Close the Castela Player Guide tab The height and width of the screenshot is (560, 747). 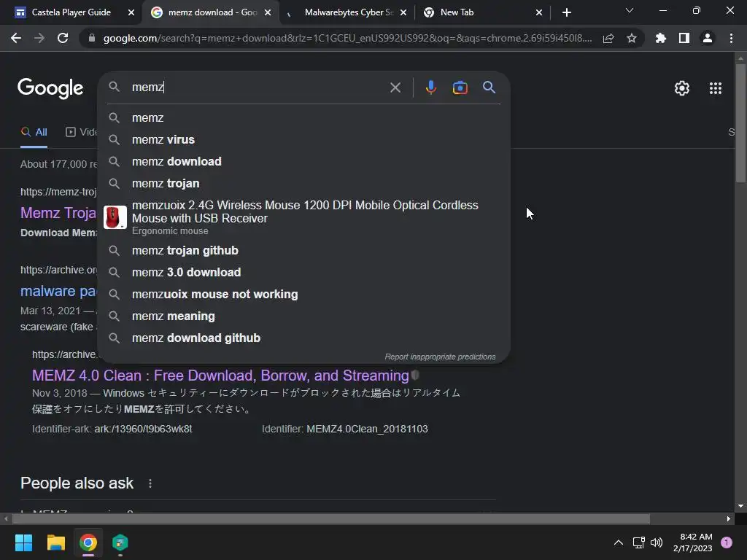coord(131,12)
